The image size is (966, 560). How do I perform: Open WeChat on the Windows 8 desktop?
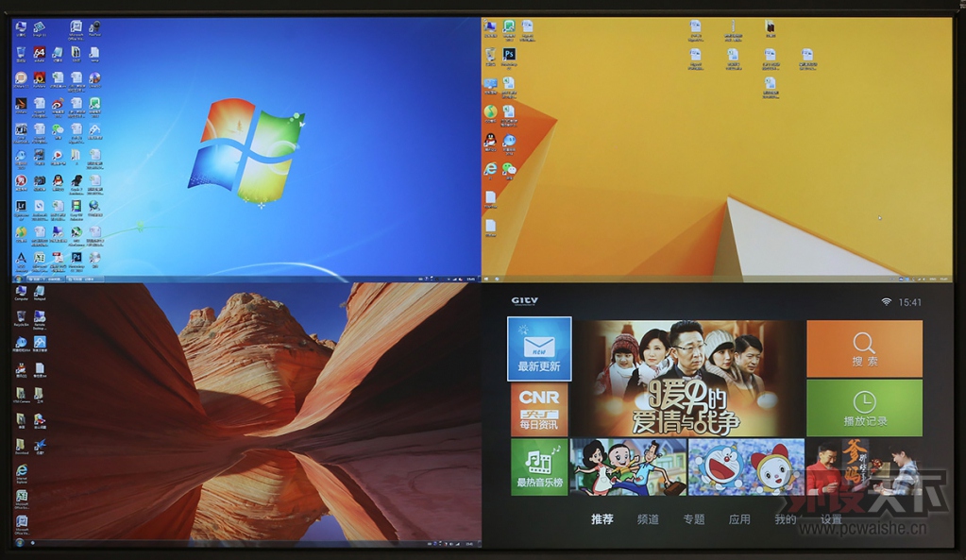point(509,167)
